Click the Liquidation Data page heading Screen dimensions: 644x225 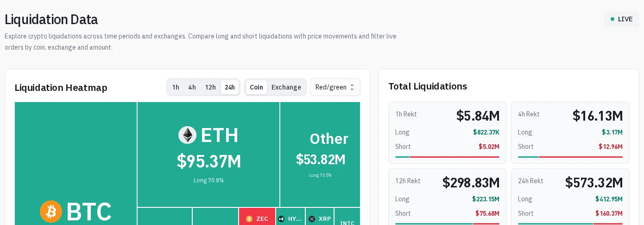tap(51, 19)
